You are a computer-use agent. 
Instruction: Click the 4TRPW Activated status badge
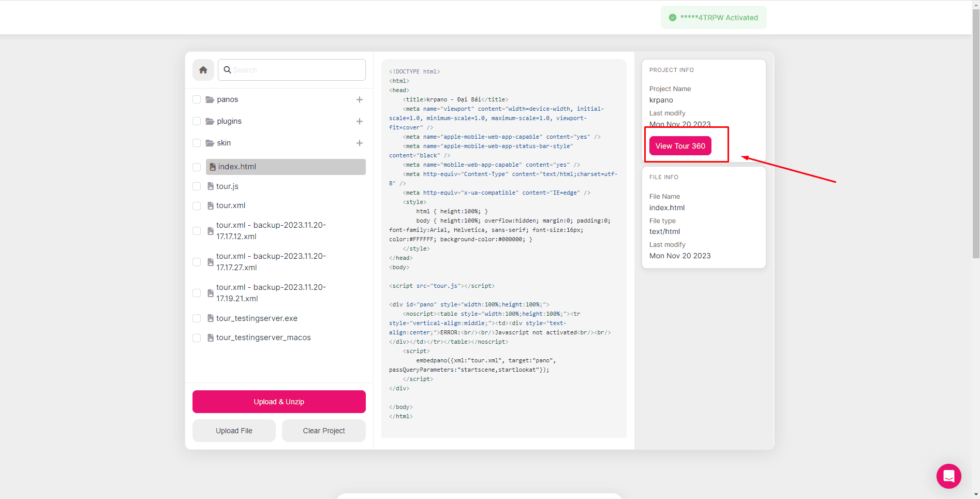click(x=714, y=18)
